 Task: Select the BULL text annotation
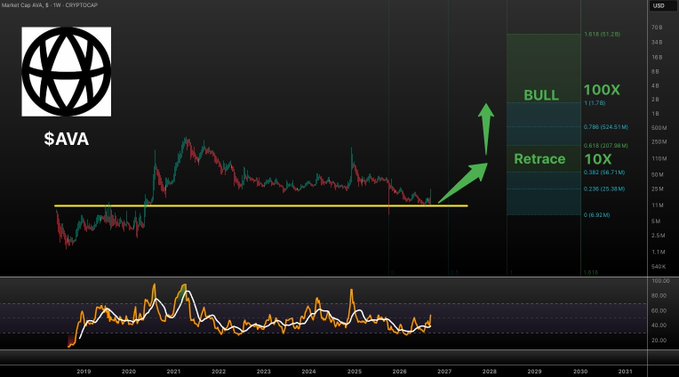pos(541,95)
